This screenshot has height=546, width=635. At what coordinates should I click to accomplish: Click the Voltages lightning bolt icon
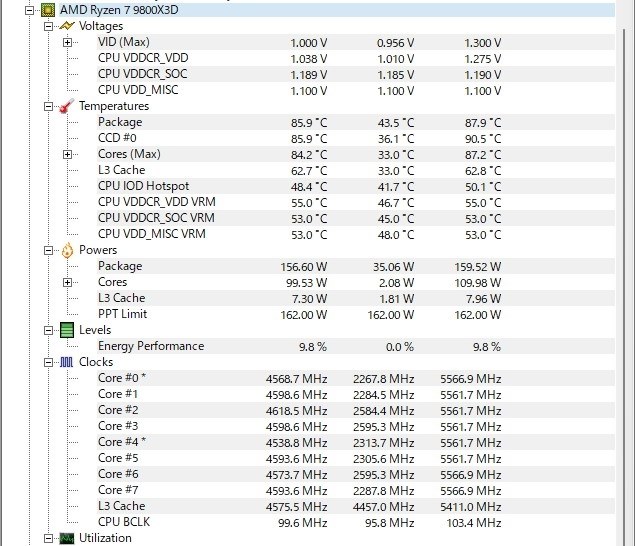pos(67,26)
